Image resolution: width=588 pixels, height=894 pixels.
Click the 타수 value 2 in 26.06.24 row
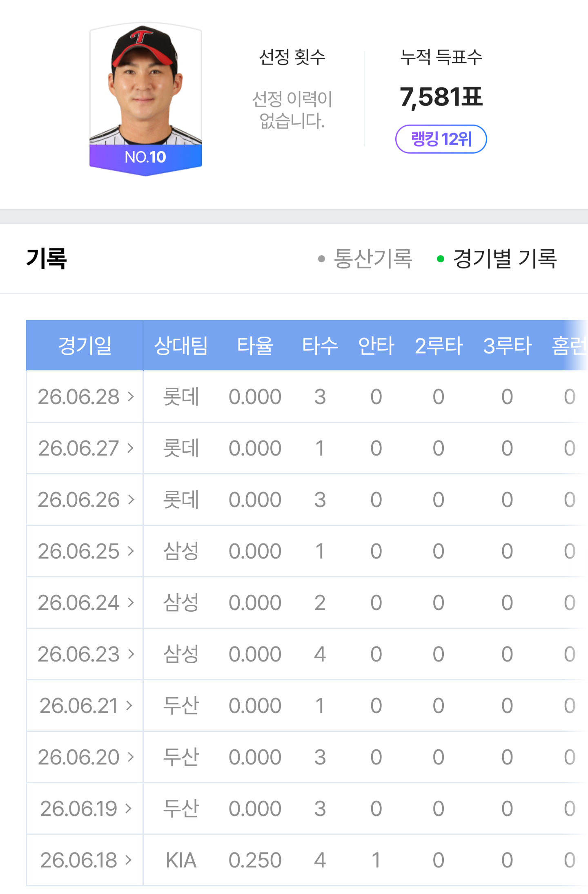coord(320,603)
